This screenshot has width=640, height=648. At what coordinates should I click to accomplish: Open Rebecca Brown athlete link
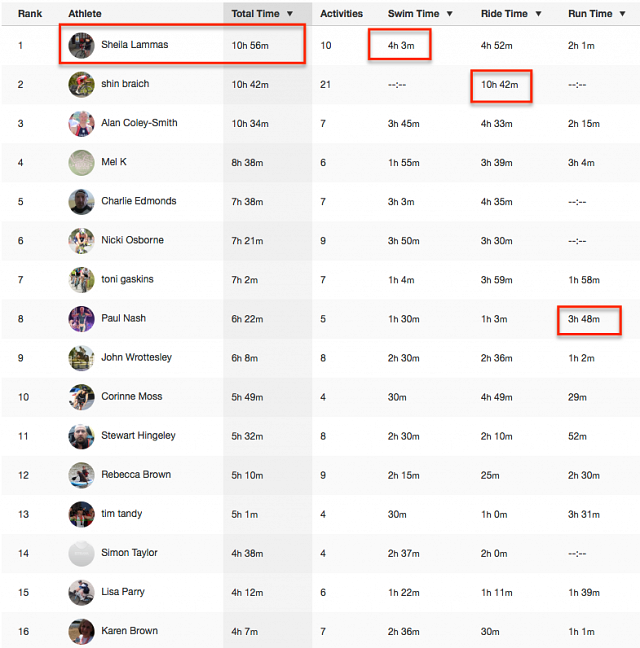coord(136,474)
